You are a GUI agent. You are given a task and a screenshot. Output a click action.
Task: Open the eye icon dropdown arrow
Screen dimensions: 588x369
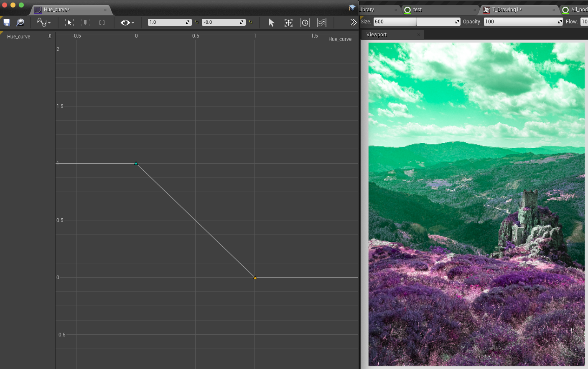click(133, 22)
